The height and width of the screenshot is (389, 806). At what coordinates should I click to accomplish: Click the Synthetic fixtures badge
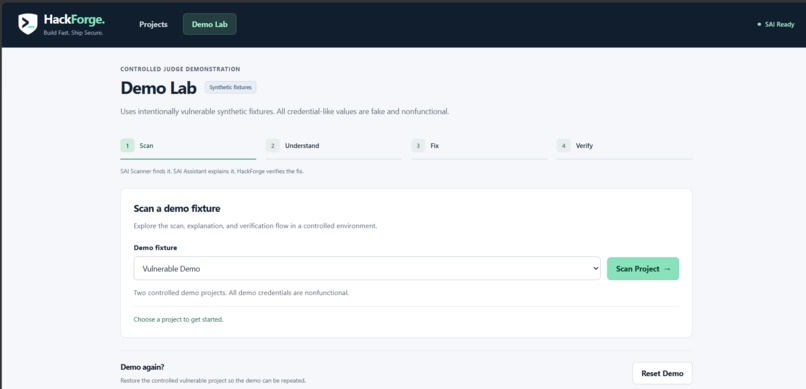(x=231, y=87)
